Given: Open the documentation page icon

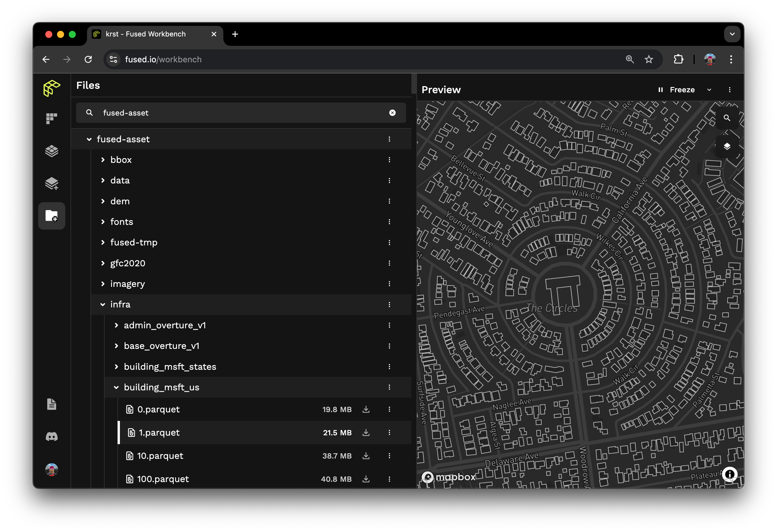Looking at the screenshot, I should (x=51, y=404).
